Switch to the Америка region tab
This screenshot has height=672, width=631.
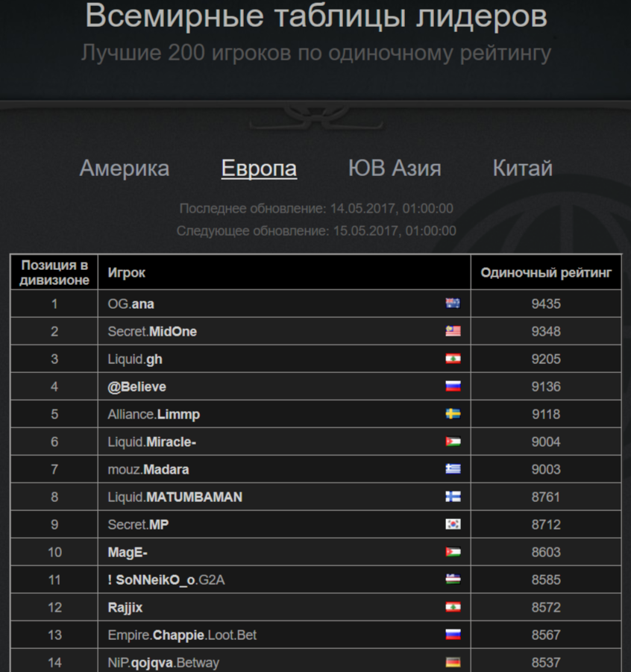coord(125,168)
